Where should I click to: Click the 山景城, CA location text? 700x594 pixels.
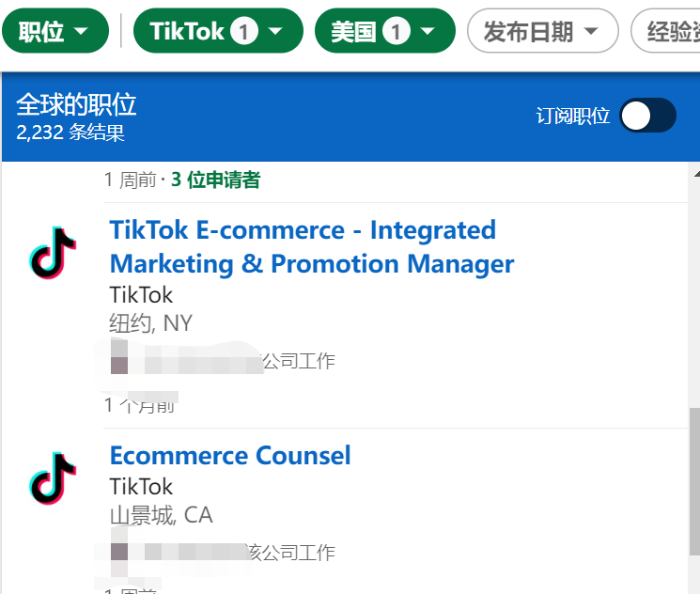(x=161, y=515)
